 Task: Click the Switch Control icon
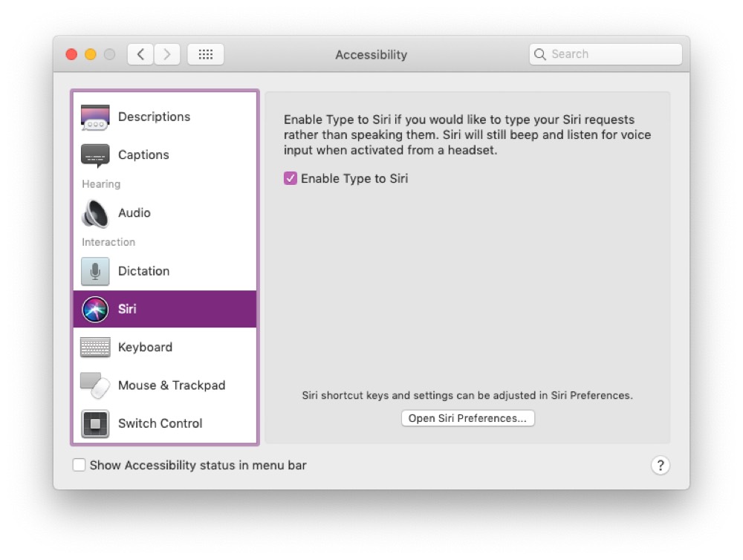95,423
